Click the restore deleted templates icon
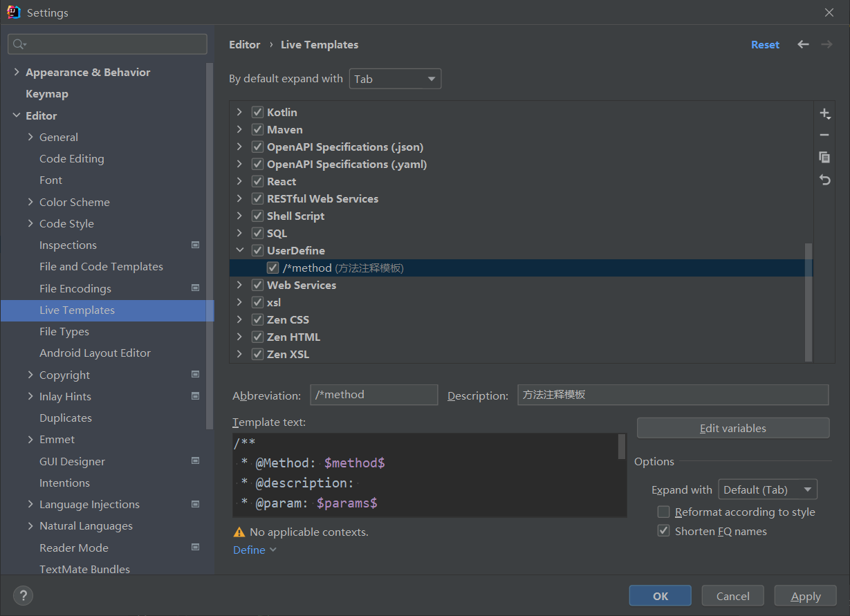The height and width of the screenshot is (616, 850). tap(824, 180)
